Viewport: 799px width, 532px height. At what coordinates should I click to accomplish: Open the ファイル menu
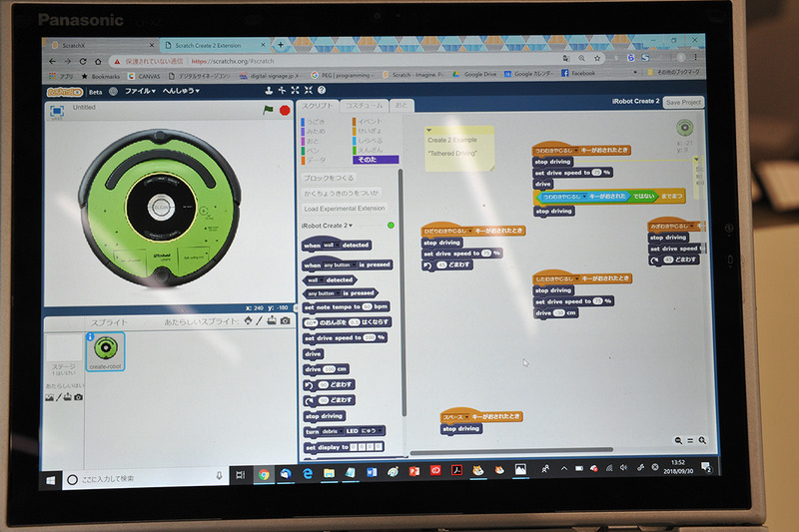pos(140,91)
